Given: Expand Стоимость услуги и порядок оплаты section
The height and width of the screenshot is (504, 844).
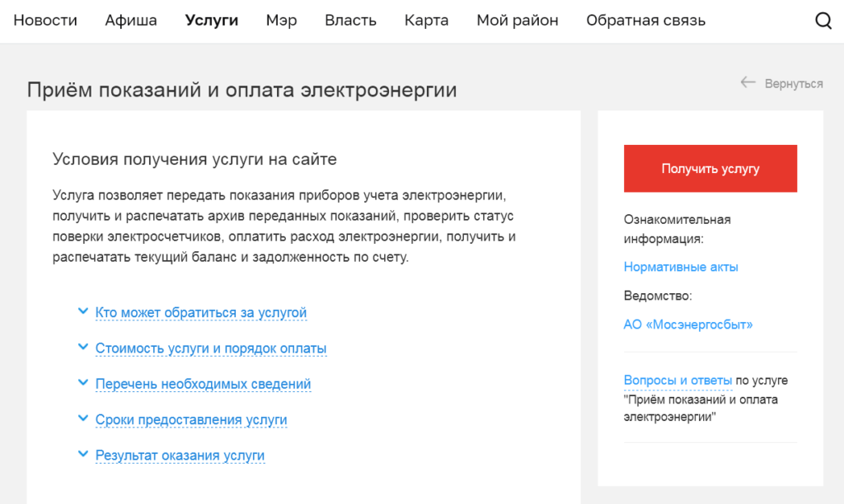Looking at the screenshot, I should pos(211,348).
